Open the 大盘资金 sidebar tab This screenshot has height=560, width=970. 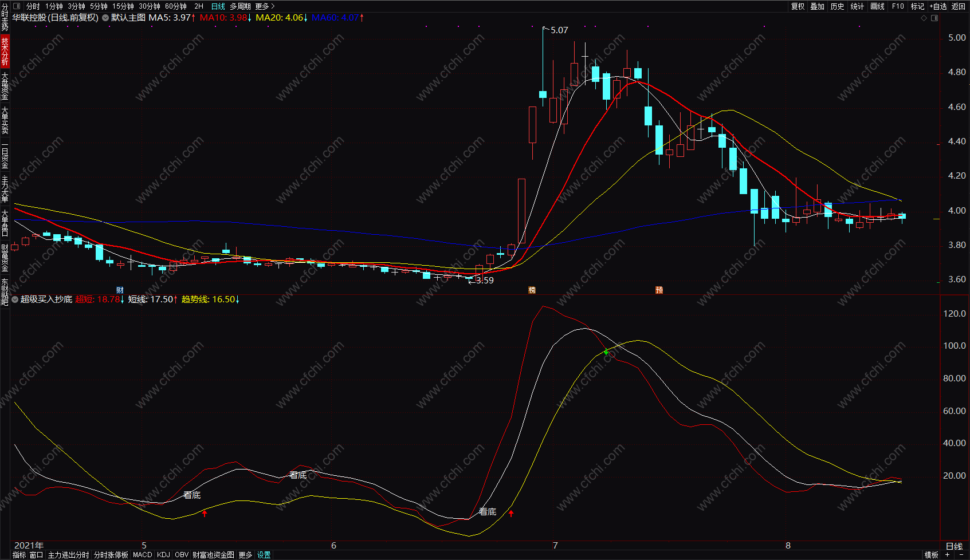coord(5,86)
